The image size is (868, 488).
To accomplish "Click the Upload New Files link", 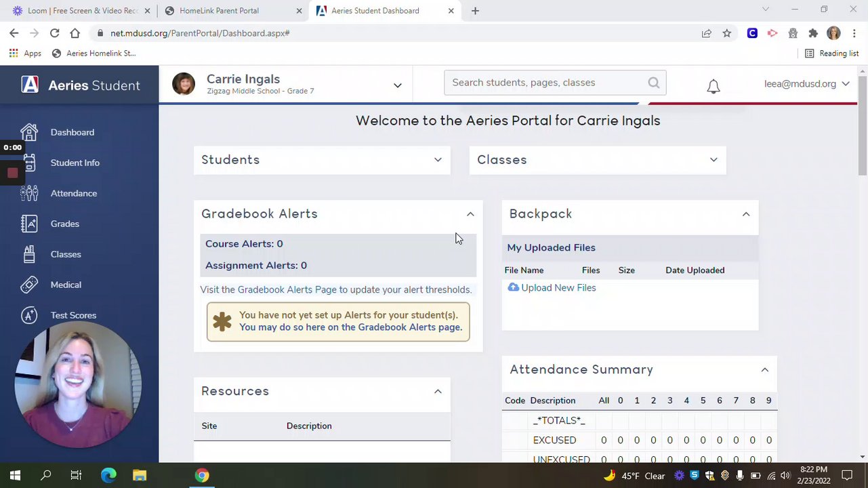I will click(x=558, y=287).
